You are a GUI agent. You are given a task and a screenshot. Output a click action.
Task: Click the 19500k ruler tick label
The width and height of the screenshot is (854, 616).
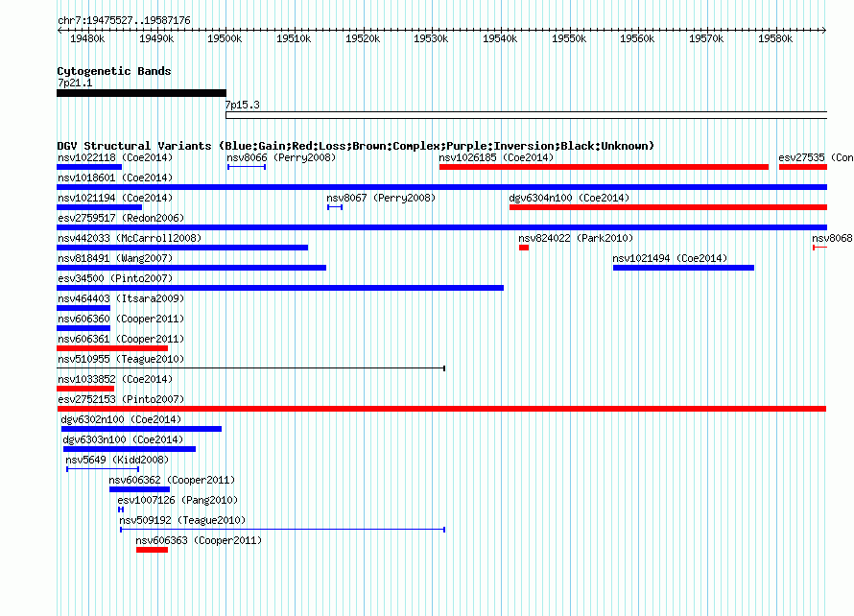[x=225, y=38]
